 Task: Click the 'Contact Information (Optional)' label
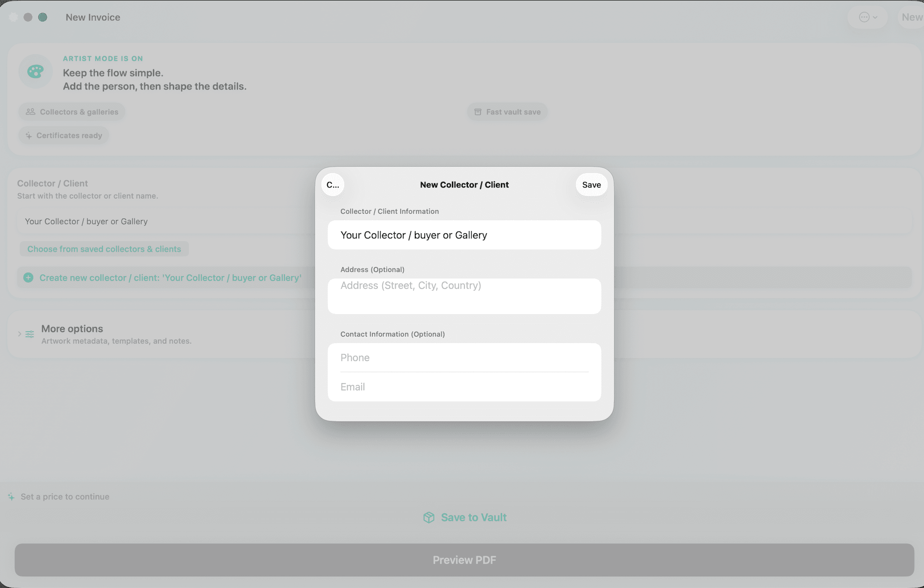393,334
